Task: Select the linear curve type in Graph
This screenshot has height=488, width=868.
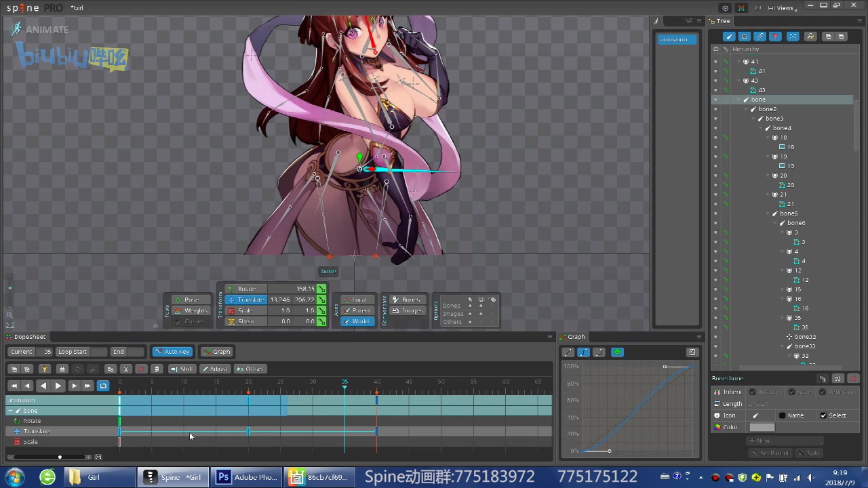Action: pyautogui.click(x=568, y=352)
